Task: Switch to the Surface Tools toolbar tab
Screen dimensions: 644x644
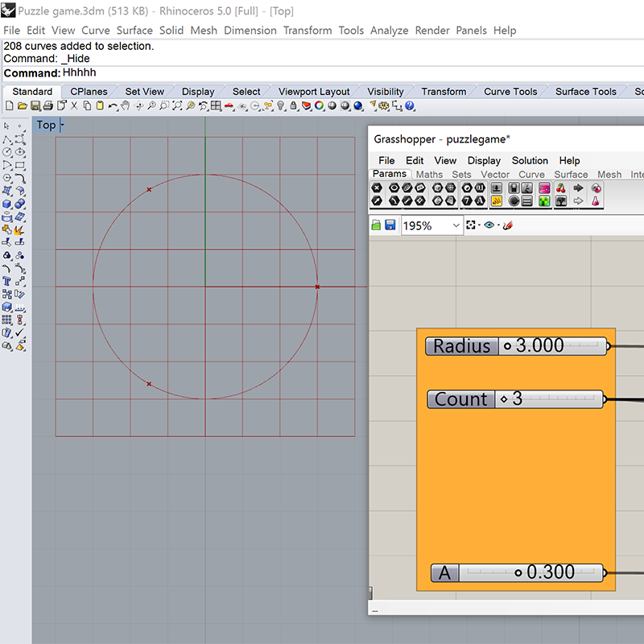Action: click(x=586, y=92)
